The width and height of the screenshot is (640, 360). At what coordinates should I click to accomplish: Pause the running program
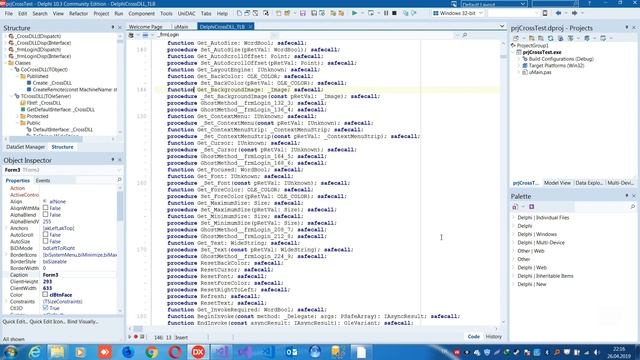point(386,13)
